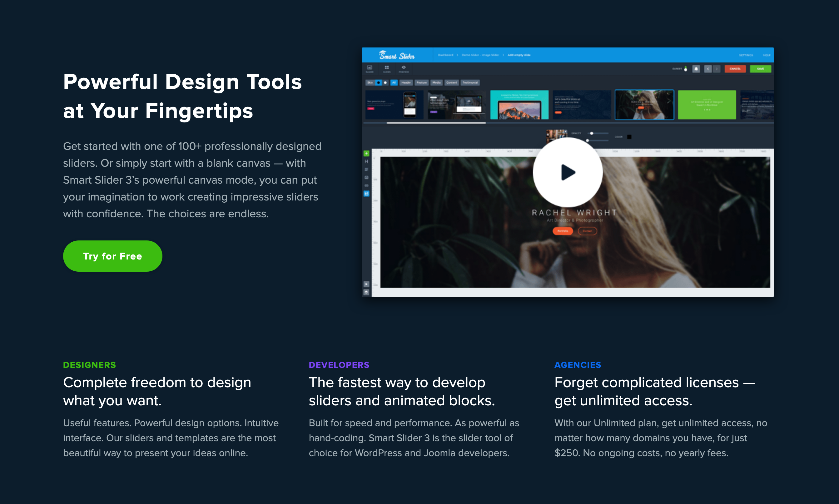This screenshot has width=839, height=504.
Task: Select the Header filter tab
Action: click(406, 82)
